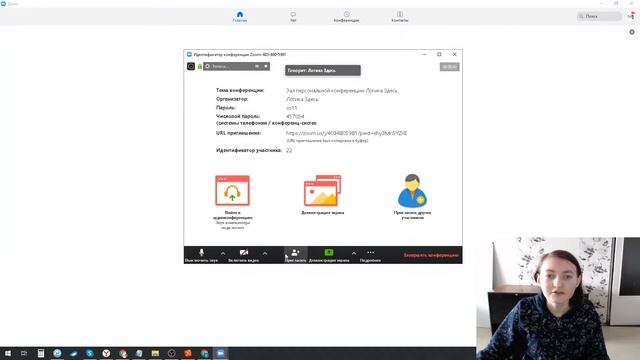
Task: Open the Conferences tab with clock icon
Action: point(347,16)
